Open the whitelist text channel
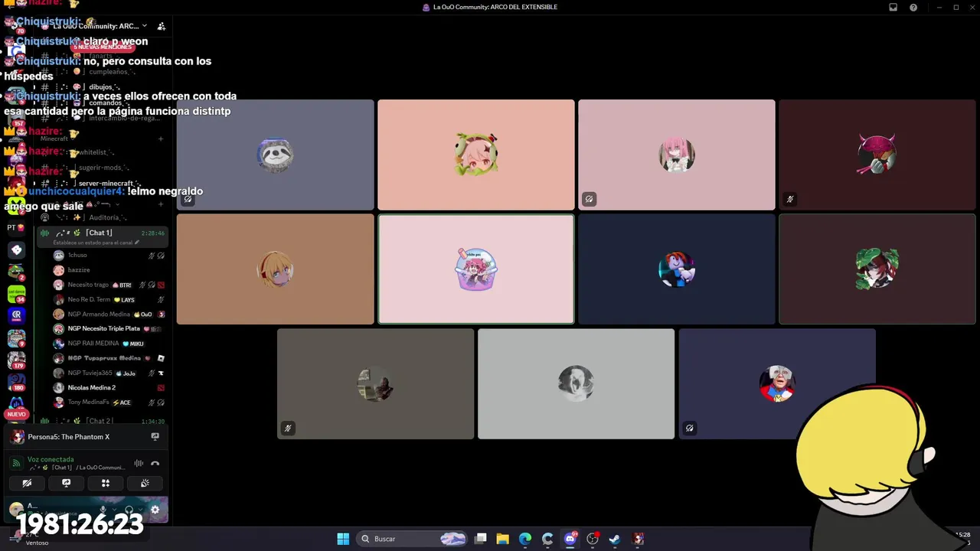980x551 pixels. click(x=103, y=152)
